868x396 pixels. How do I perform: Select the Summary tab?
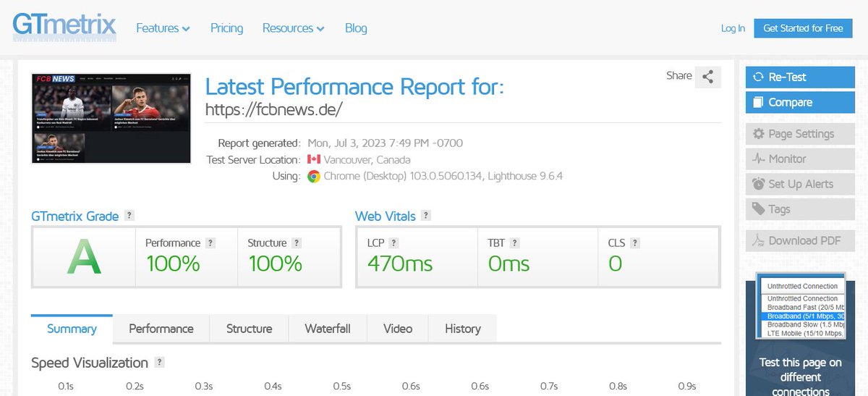pyautogui.click(x=72, y=329)
